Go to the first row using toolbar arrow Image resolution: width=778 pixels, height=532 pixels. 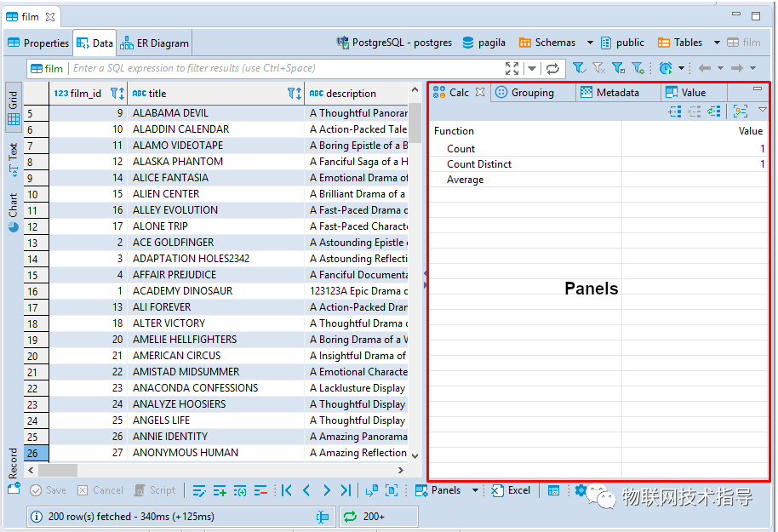point(286,491)
